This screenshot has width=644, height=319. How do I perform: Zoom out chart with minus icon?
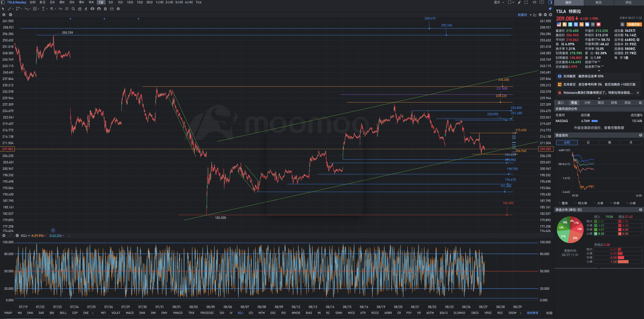545,15
